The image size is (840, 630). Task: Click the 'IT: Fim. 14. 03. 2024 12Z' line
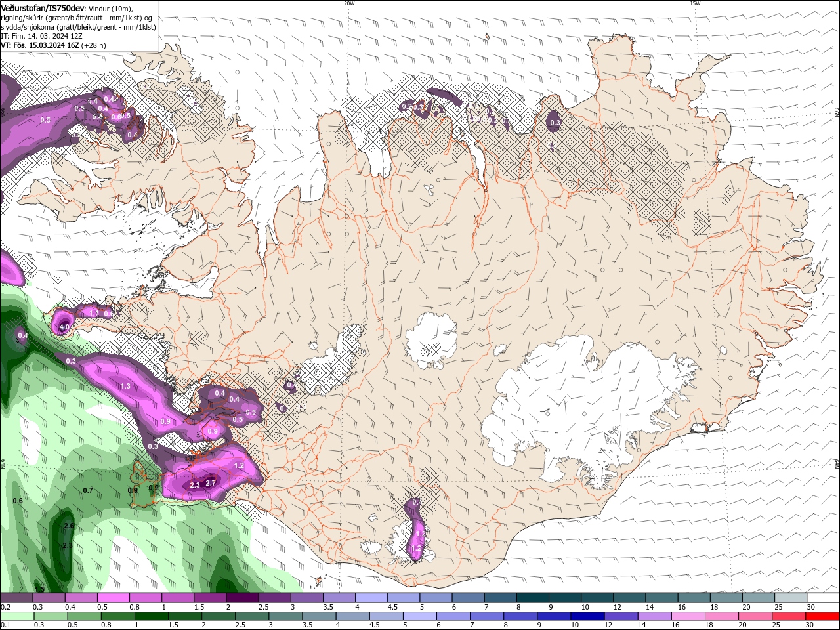pos(41,36)
